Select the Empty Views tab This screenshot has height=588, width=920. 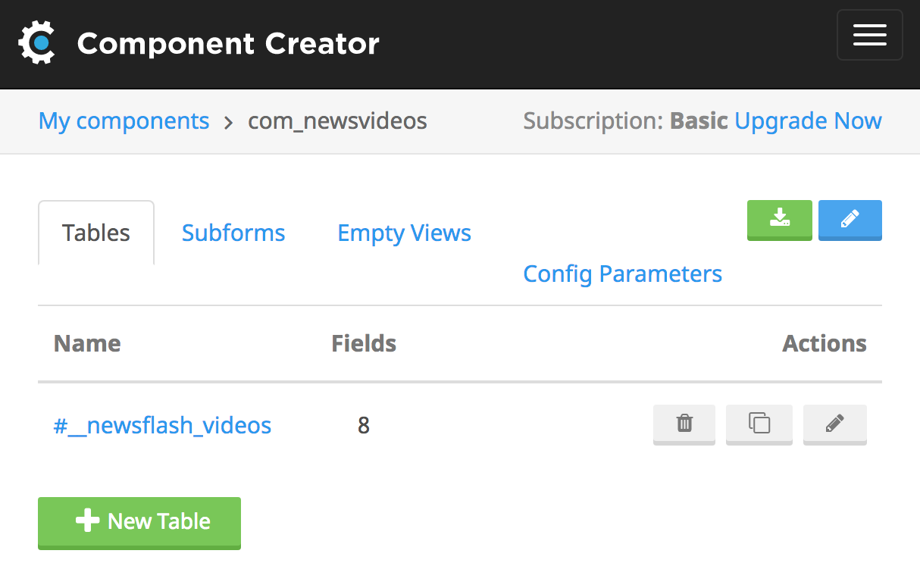[404, 233]
